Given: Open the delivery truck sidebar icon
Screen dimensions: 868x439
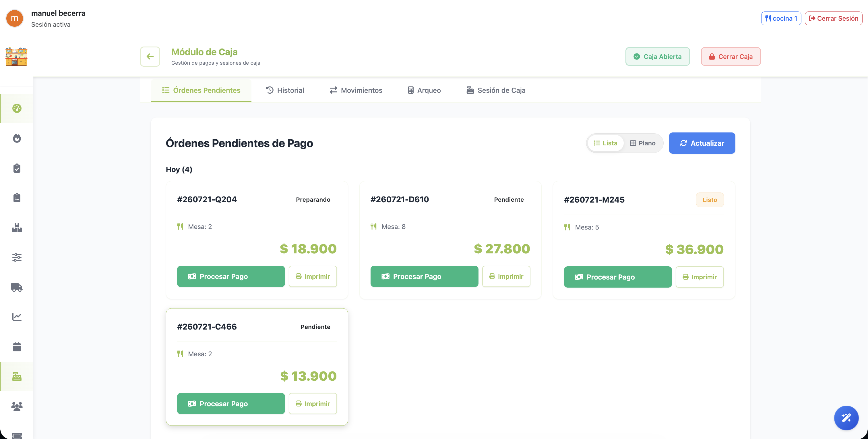Looking at the screenshot, I should 17,287.
